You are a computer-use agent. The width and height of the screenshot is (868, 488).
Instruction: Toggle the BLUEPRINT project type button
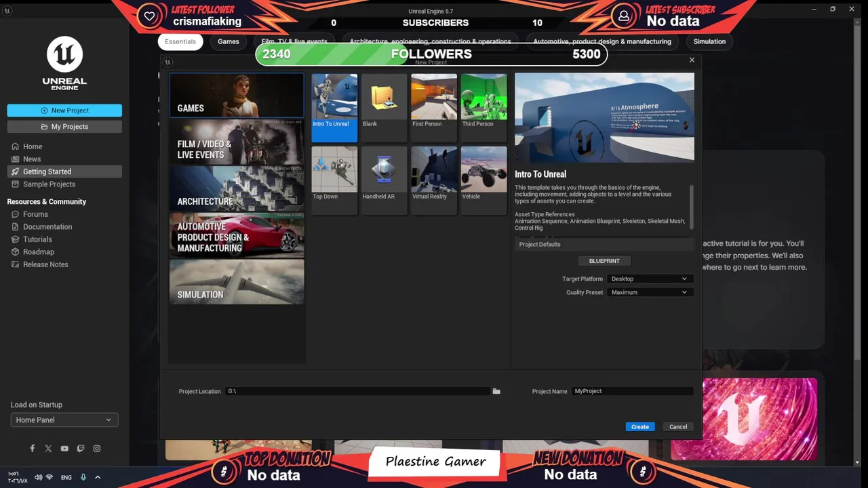604,261
